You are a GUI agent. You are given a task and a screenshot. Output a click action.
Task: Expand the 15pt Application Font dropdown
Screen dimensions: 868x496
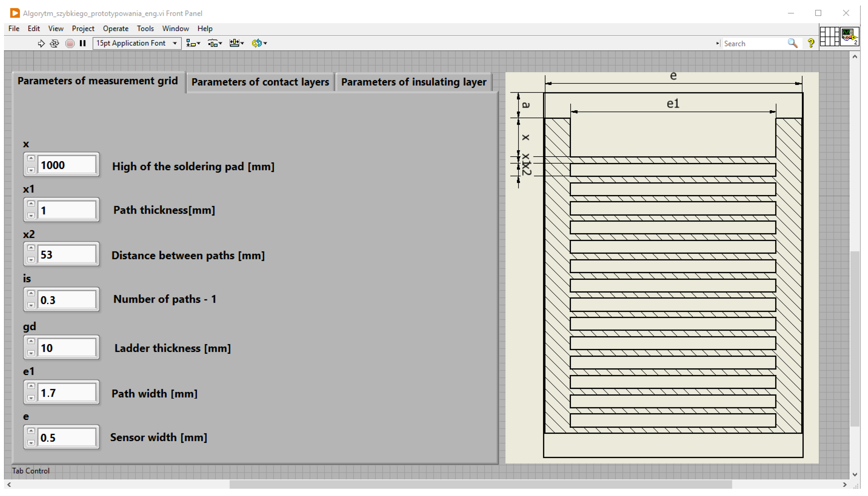(x=175, y=43)
